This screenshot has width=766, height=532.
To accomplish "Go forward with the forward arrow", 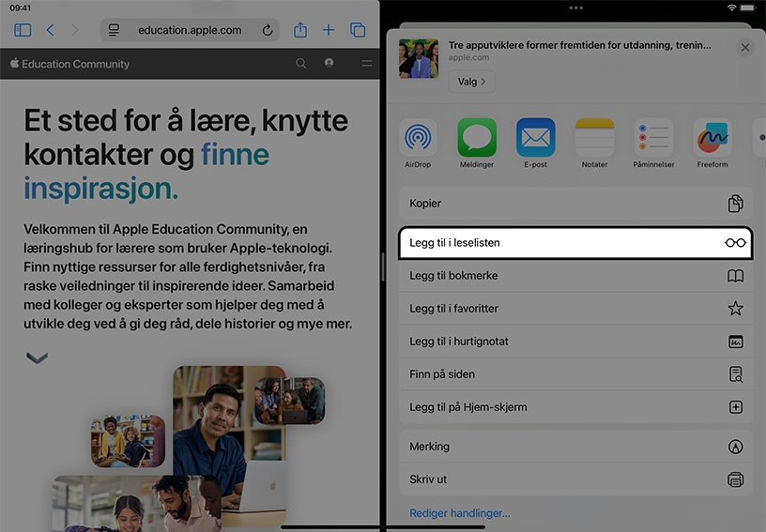I will point(74,30).
